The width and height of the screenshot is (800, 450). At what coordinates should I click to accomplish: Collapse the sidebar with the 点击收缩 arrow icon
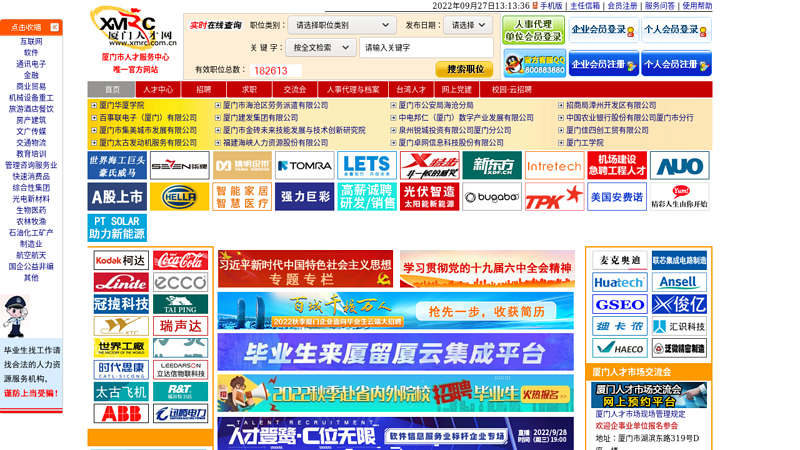point(55,27)
